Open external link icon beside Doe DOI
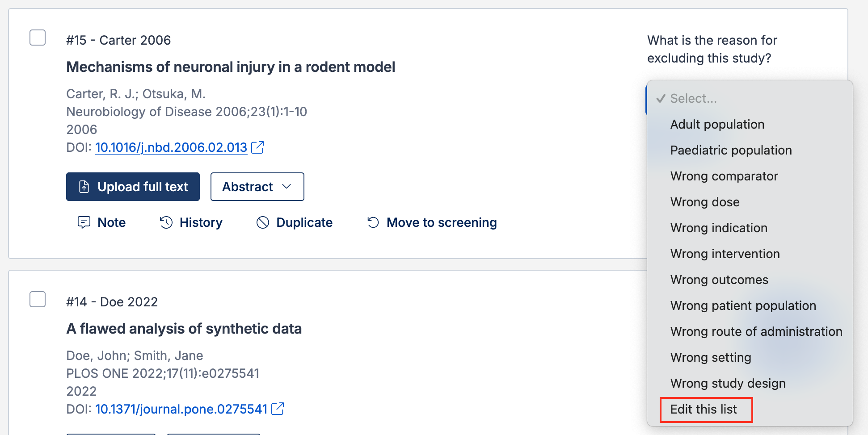Image resolution: width=868 pixels, height=435 pixels. (x=278, y=409)
